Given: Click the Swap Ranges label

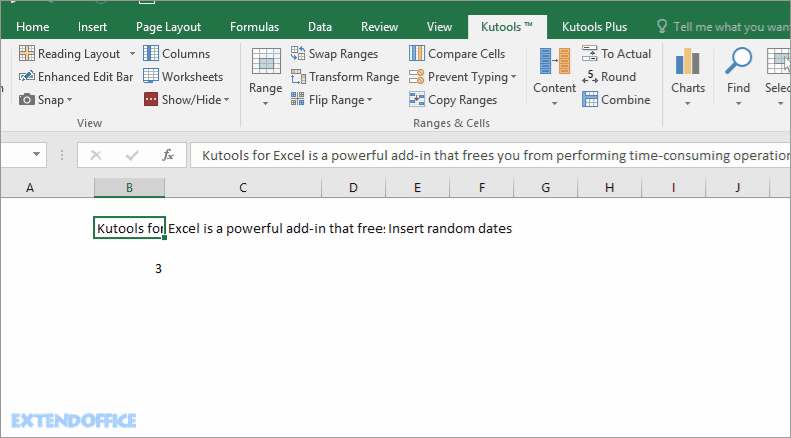Looking at the screenshot, I should pyautogui.click(x=343, y=53).
